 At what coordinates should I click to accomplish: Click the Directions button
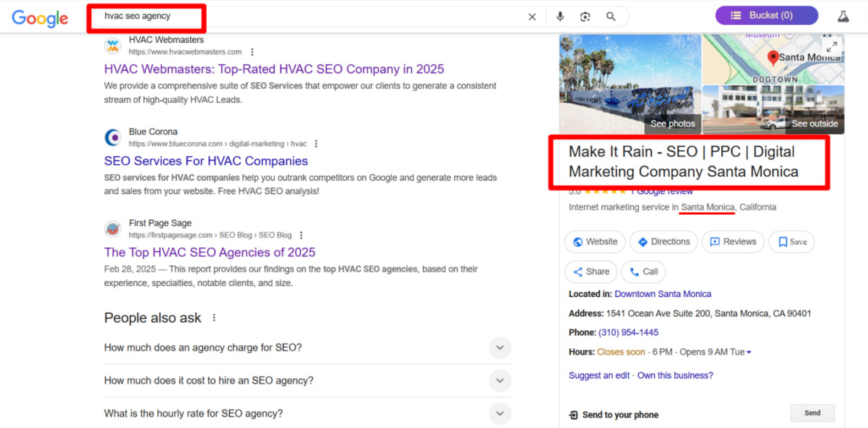[x=664, y=242]
